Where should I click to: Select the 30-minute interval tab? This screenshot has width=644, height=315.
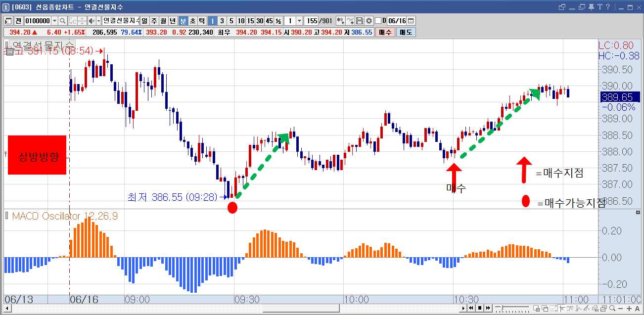pos(260,21)
